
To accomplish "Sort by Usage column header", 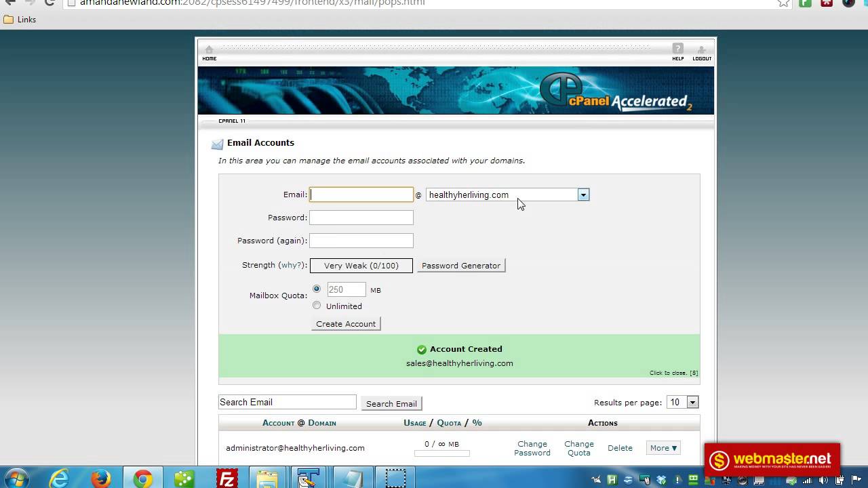I will point(415,423).
